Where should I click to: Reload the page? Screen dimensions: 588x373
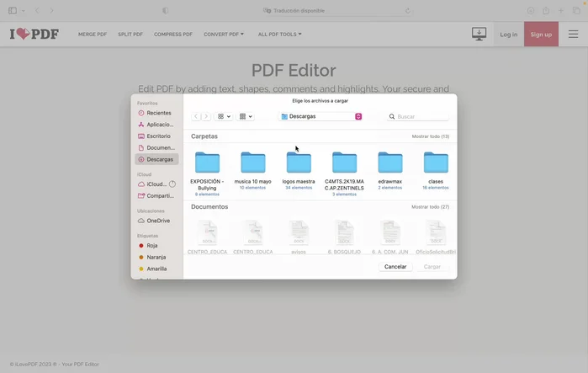click(x=408, y=10)
